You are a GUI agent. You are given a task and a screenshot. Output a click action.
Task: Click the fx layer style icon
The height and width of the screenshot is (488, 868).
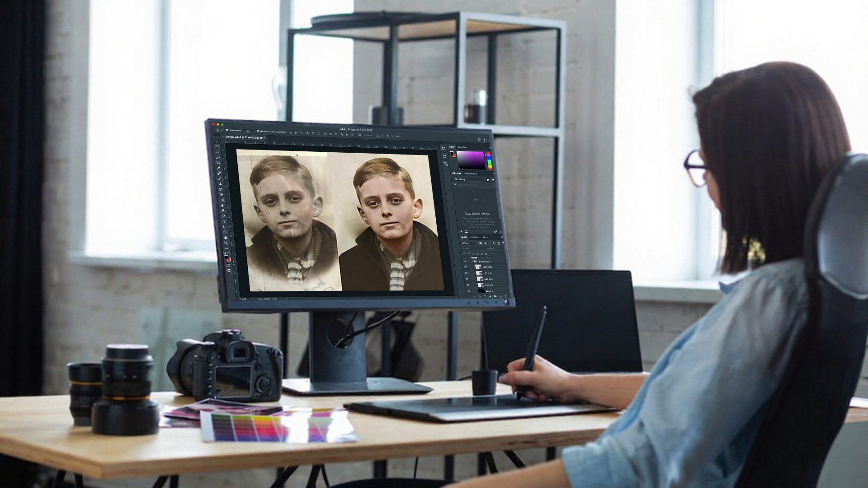point(480,296)
